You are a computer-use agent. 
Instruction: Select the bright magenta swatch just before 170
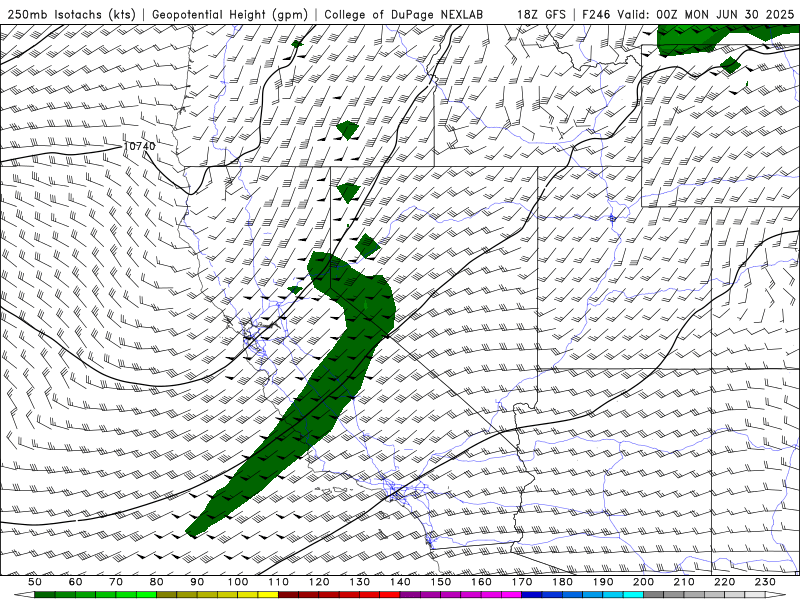[511, 595]
